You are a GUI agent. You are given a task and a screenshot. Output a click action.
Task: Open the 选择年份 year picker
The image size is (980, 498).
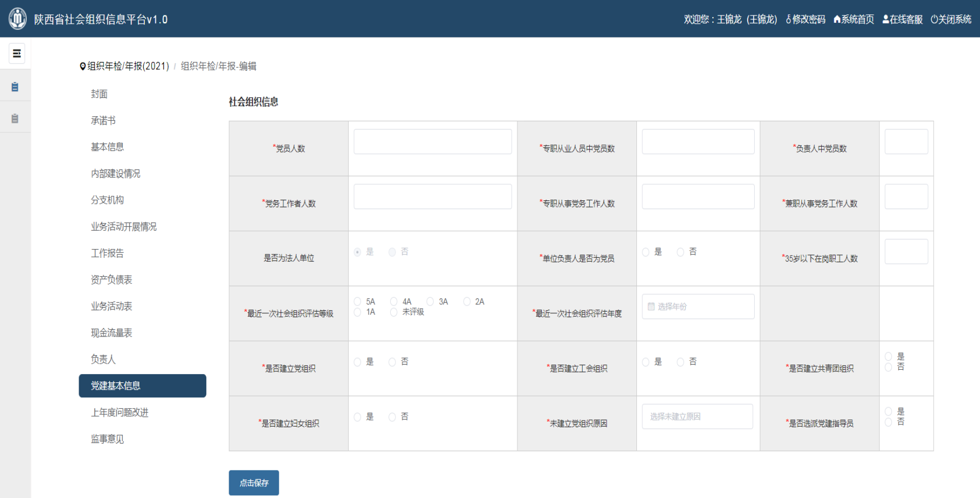(x=698, y=307)
